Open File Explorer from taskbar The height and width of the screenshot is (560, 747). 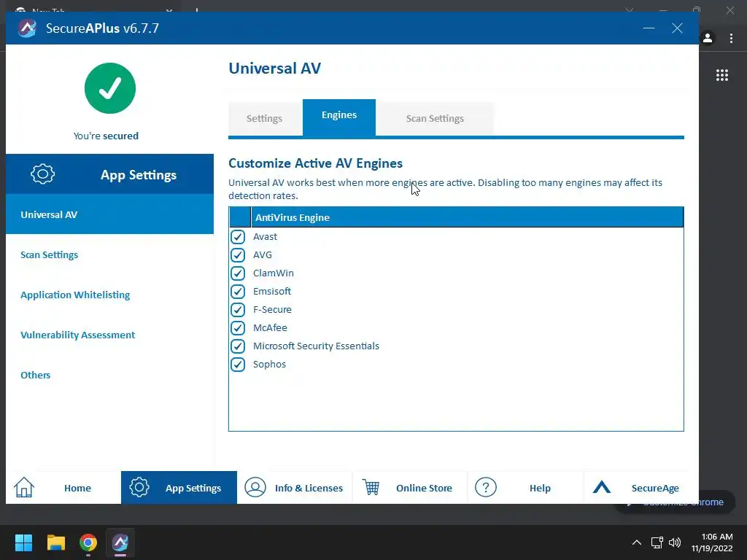click(55, 542)
